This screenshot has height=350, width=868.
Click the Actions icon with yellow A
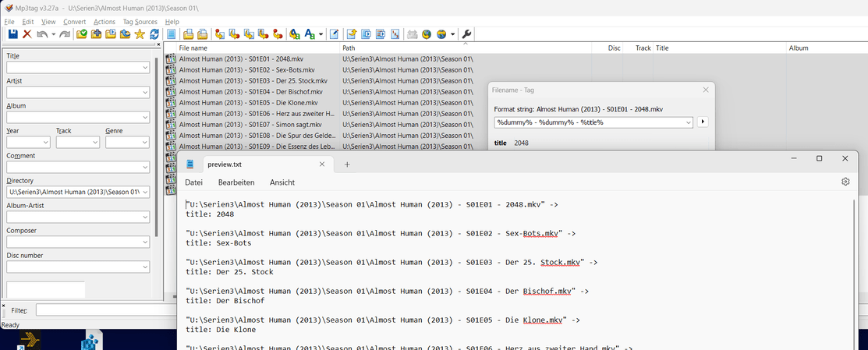(x=295, y=34)
